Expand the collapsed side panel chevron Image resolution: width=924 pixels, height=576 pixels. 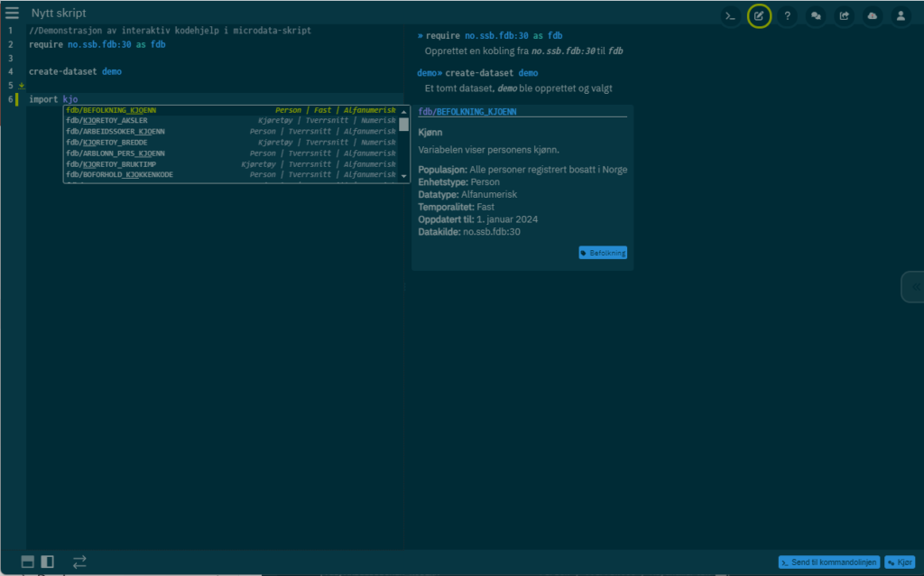tap(916, 286)
